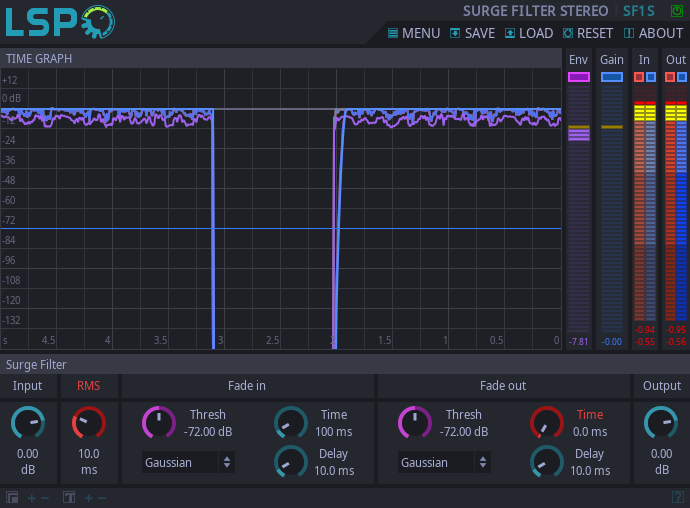Click the red RMS heading label

(x=88, y=386)
